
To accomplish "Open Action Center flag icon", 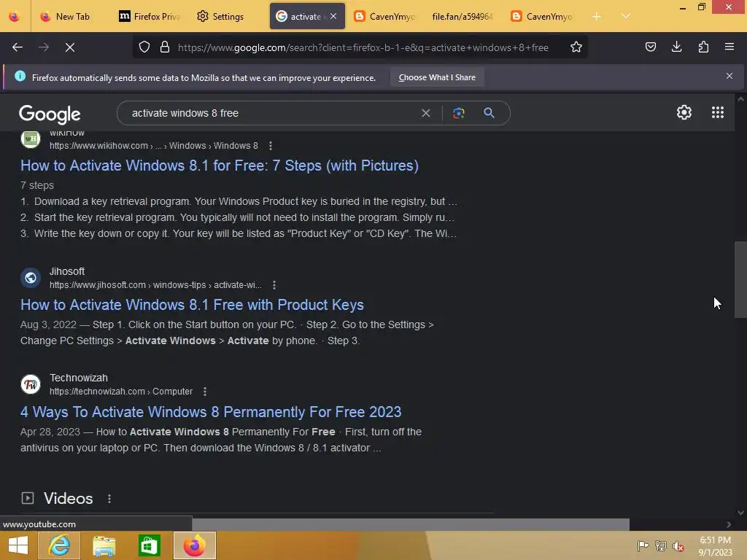I will pos(643,545).
